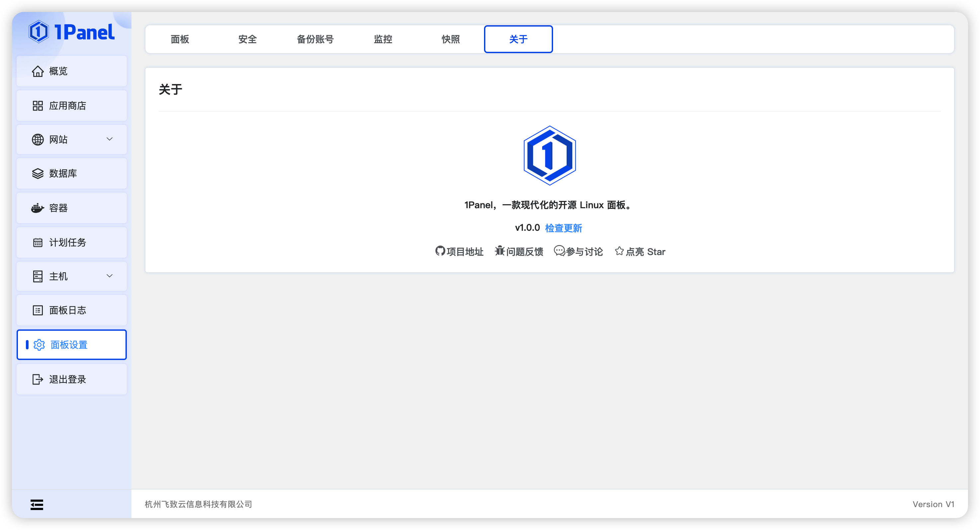Expand the 主机 sidebar menu
Viewport: 980px width, 530px height.
click(110, 276)
